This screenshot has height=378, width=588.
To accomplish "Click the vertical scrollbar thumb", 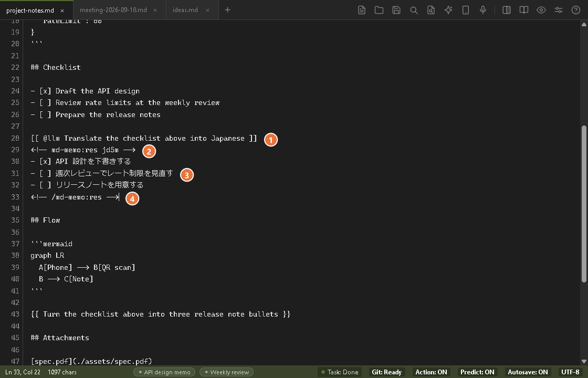I will point(584,204).
